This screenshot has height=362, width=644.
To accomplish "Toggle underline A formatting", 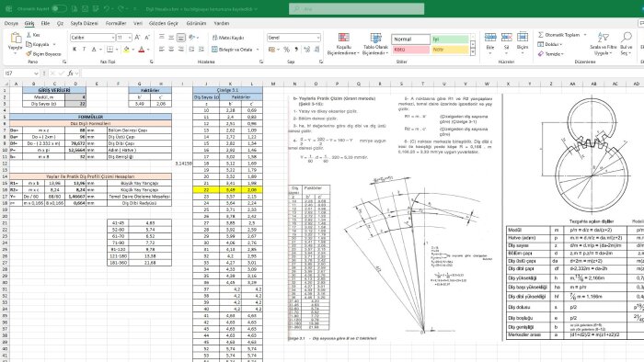I will 94,50.
